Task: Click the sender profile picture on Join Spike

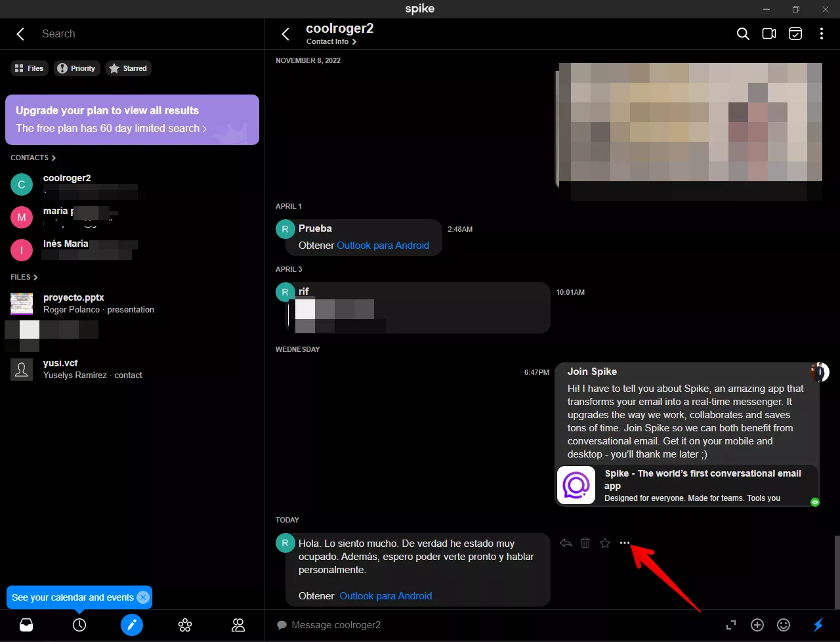Action: pyautogui.click(x=820, y=372)
